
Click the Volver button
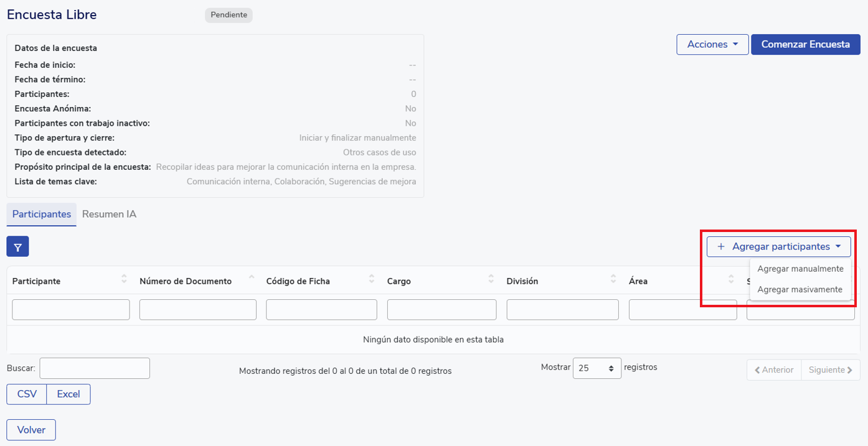(x=31, y=430)
